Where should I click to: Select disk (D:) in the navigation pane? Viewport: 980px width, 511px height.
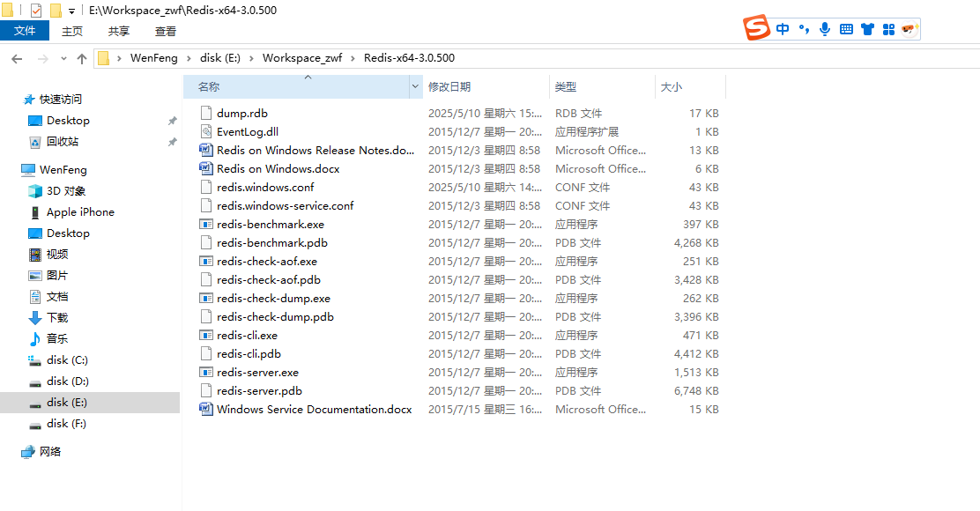pyautogui.click(x=68, y=381)
